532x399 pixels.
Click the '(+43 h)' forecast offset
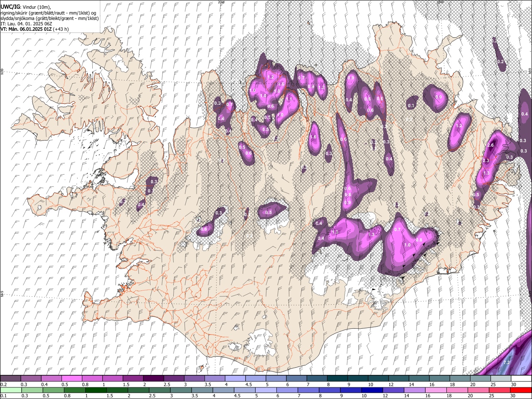coord(61,29)
